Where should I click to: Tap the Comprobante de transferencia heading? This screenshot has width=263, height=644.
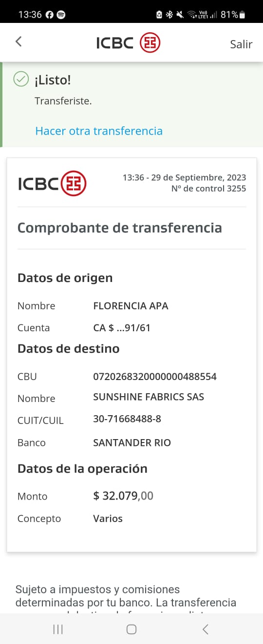[120, 228]
